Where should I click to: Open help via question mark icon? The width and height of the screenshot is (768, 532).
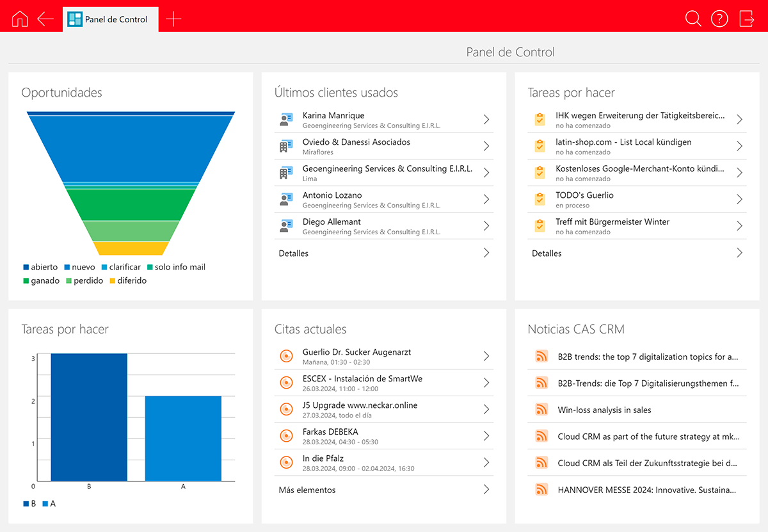[720, 19]
